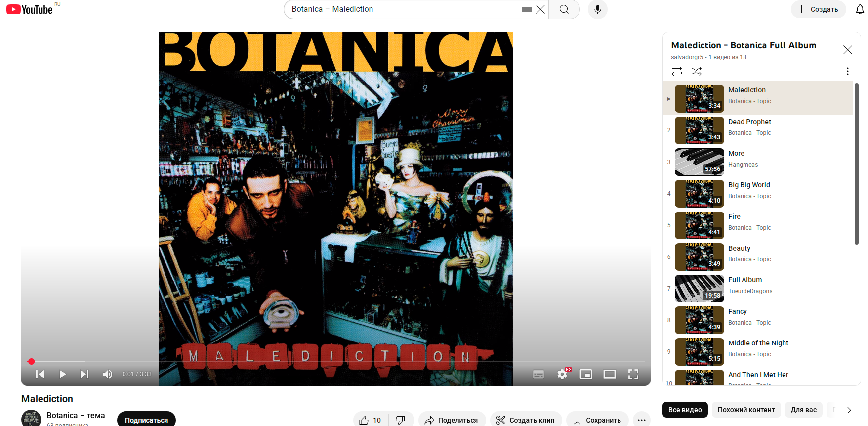Click Создать клип button
Image resolution: width=868 pixels, height=426 pixels.
526,420
